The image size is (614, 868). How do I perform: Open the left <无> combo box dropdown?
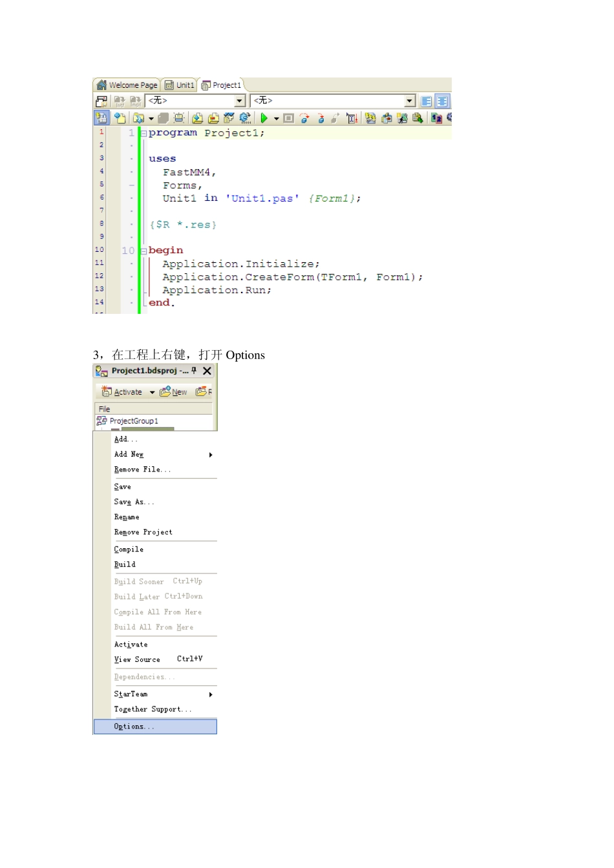point(240,101)
